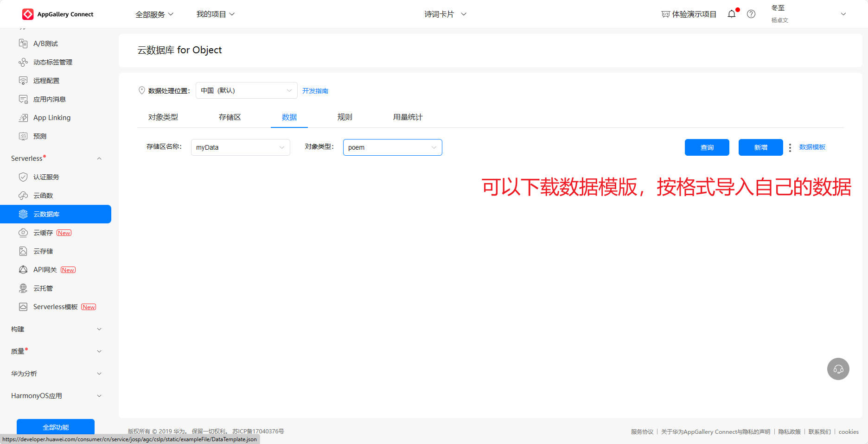868x444 pixels.
Task: Open the 服务协议 footer link
Action: pyautogui.click(x=642, y=431)
